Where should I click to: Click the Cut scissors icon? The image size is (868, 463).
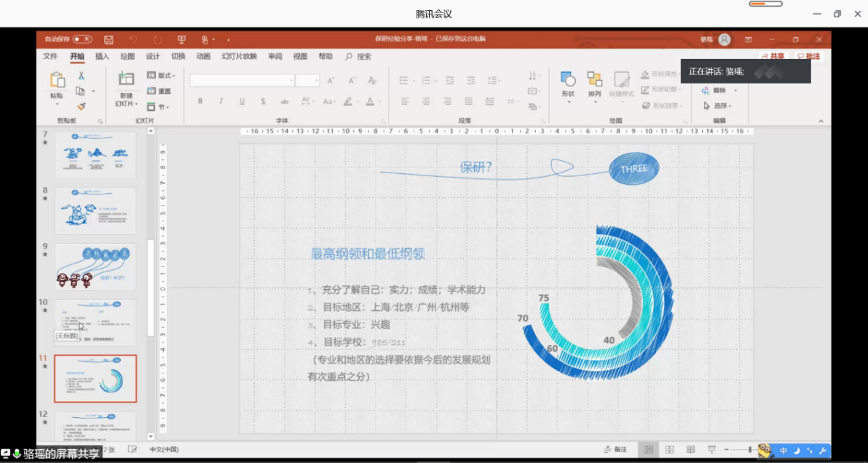pyautogui.click(x=81, y=76)
